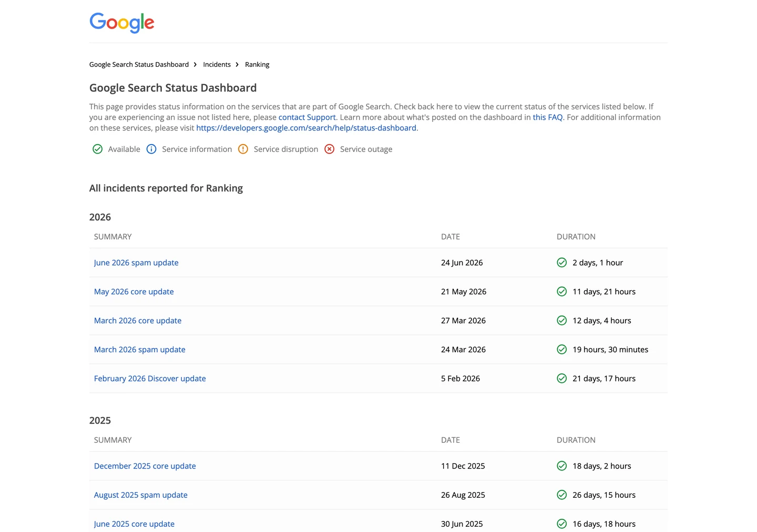
Task: Click the blue Service information legend icon
Action: click(x=151, y=149)
